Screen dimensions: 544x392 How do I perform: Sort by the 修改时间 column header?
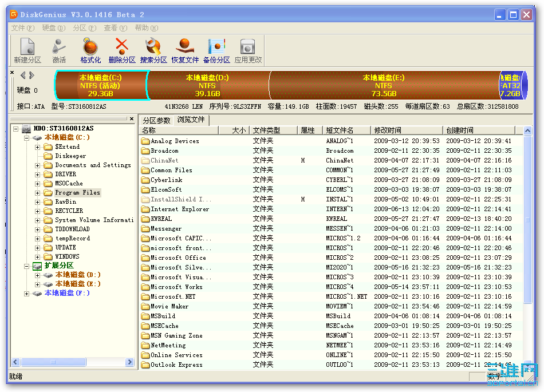pos(406,130)
